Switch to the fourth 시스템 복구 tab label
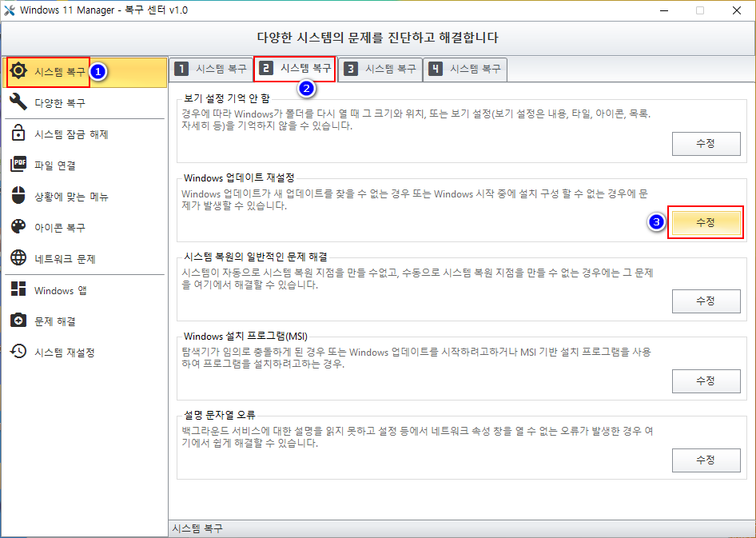756x538 pixels. [x=475, y=69]
